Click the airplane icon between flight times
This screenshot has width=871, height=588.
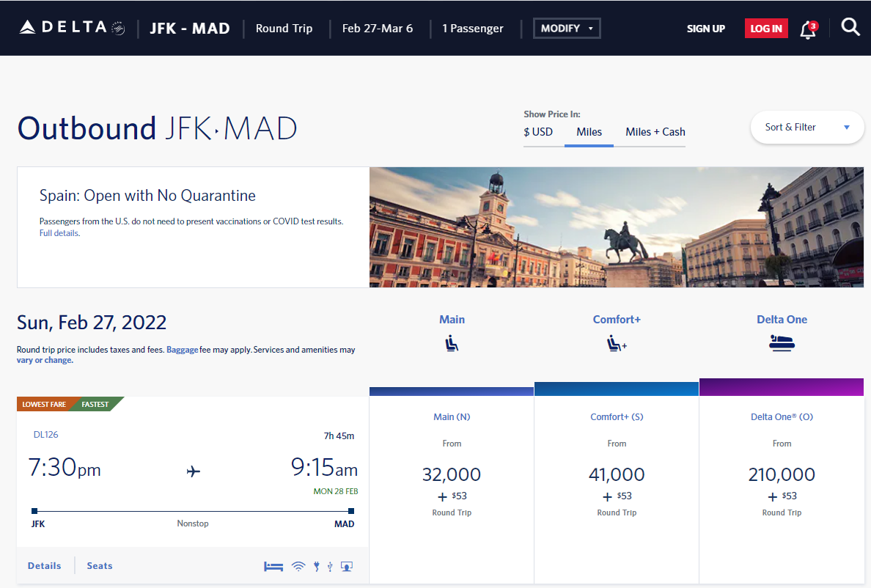pos(194,471)
